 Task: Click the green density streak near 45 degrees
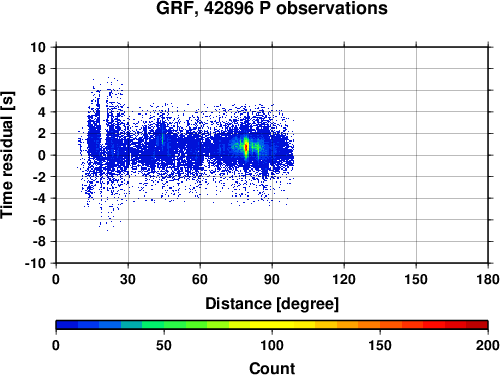click(x=162, y=139)
